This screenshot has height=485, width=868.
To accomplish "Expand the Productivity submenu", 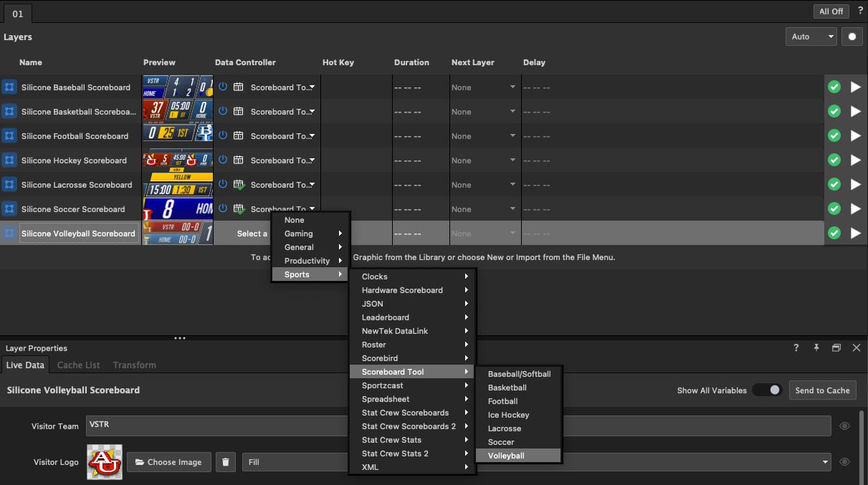I will click(x=310, y=261).
